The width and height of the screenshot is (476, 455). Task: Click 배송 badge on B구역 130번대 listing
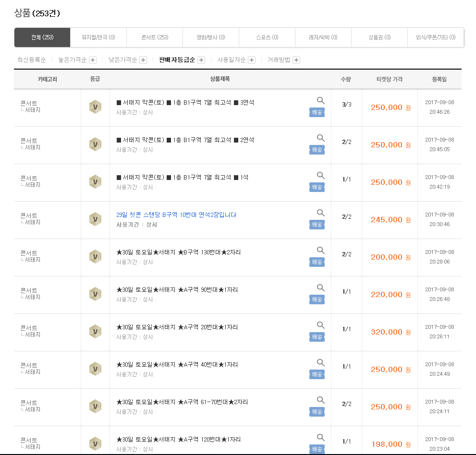(317, 262)
